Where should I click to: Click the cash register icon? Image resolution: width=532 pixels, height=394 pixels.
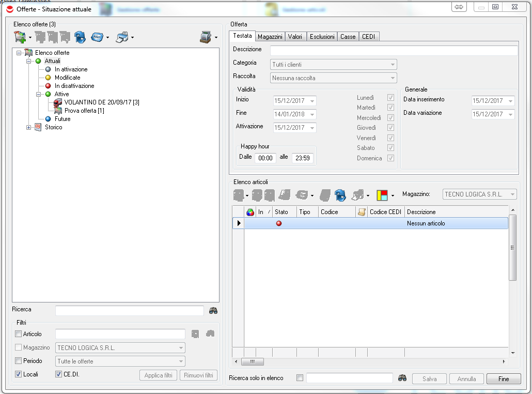pos(206,37)
